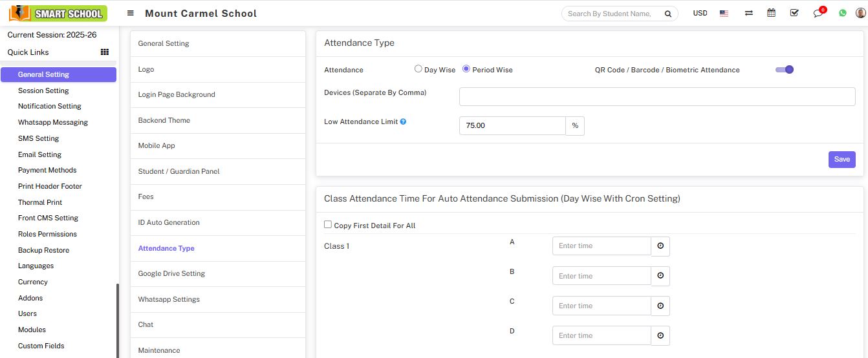Click the hamburger menu sidebar toggle
Viewport: 868px width, 358px height.
[131, 13]
